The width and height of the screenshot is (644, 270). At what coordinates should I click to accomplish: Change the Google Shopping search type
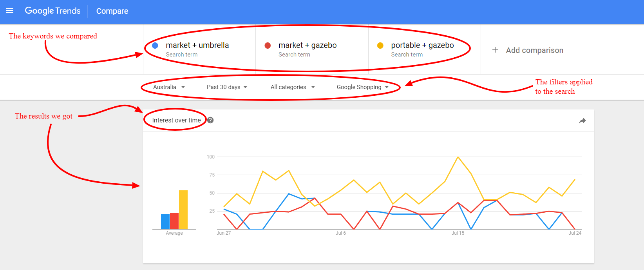[x=363, y=87]
